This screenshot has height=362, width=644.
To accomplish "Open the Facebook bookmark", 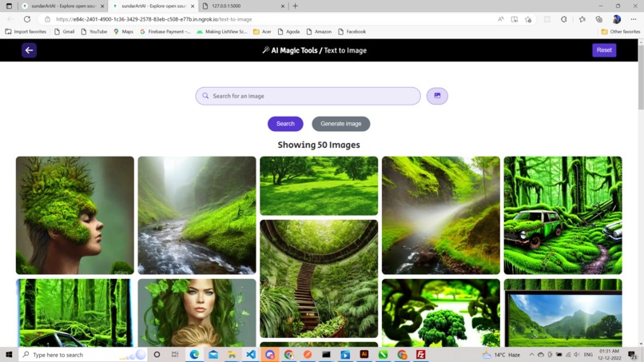I will tap(352, 31).
